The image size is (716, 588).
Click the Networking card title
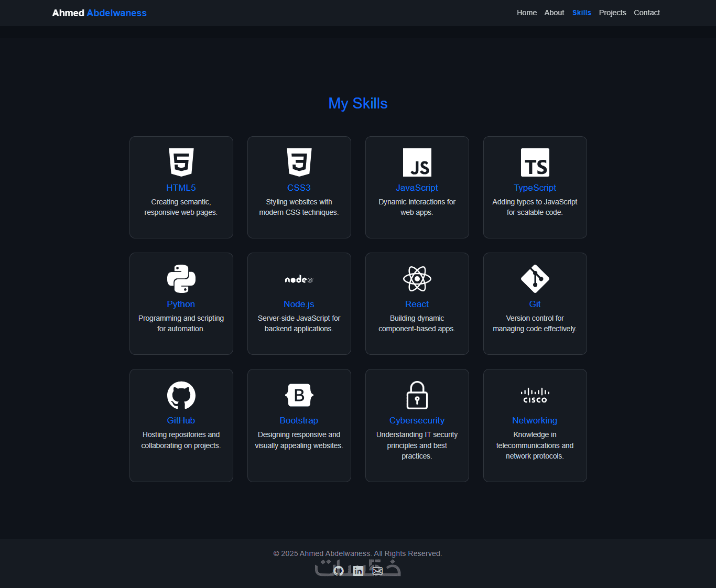click(x=535, y=420)
